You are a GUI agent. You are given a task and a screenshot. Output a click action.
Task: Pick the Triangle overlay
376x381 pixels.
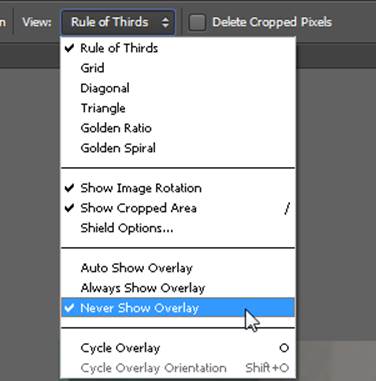click(x=178, y=108)
